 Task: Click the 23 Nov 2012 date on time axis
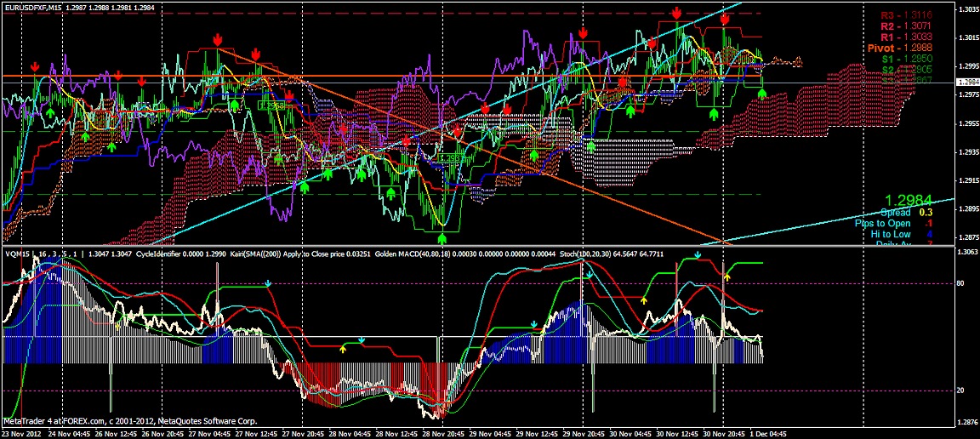point(22,432)
